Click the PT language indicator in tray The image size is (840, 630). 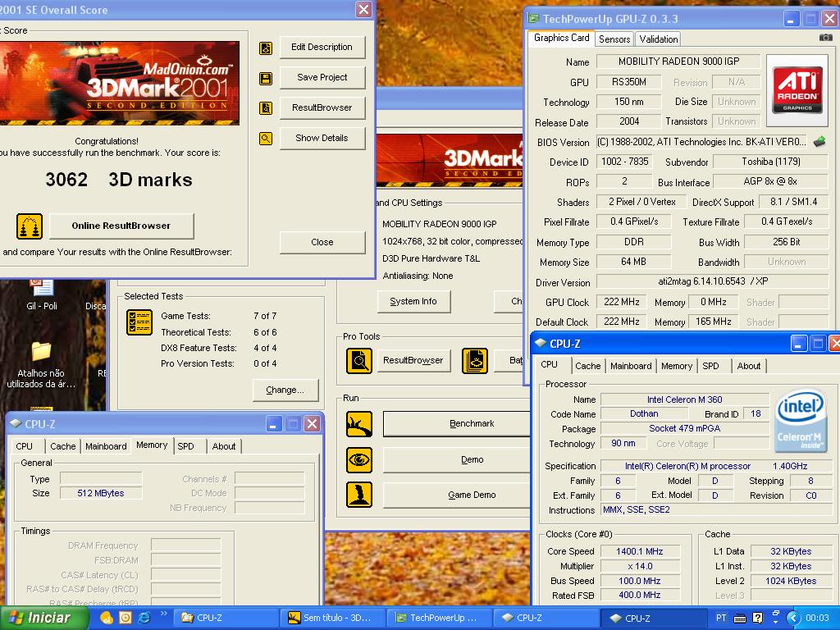[721, 618]
